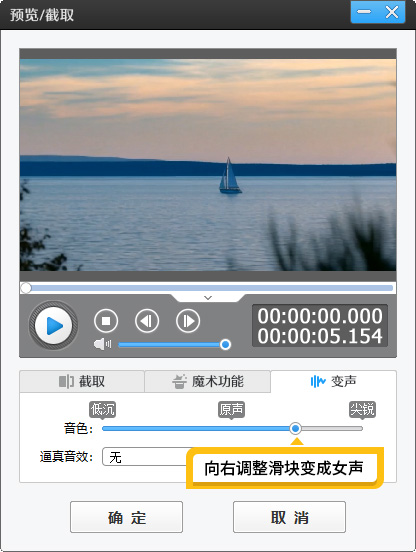Confirm with the 确定 button
Image resolution: width=416 pixels, height=552 pixels.
[x=126, y=517]
